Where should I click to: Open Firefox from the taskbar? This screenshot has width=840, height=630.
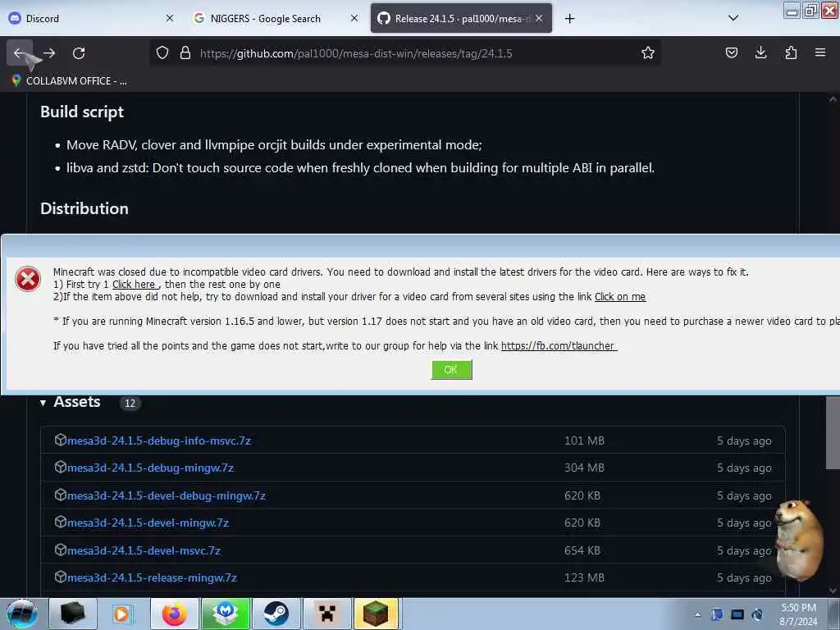coord(174,614)
